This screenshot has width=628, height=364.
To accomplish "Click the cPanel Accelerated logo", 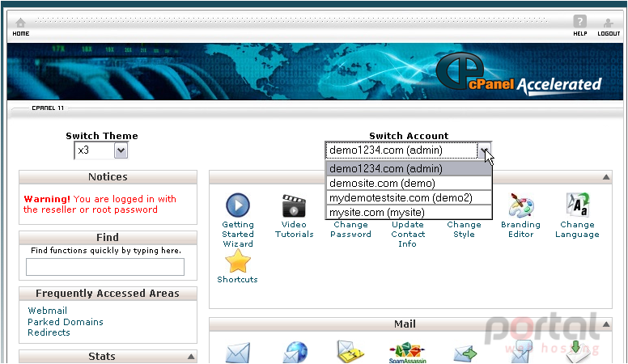I will [519, 74].
